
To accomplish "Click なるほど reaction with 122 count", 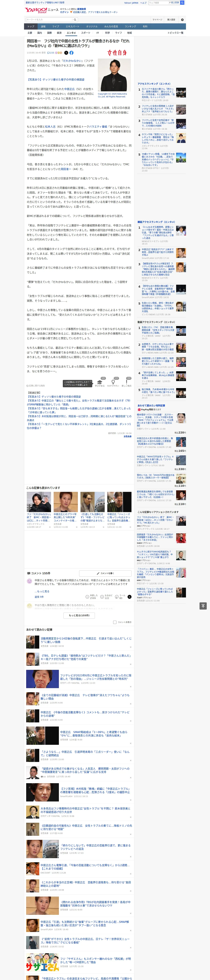I will pos(106,597).
